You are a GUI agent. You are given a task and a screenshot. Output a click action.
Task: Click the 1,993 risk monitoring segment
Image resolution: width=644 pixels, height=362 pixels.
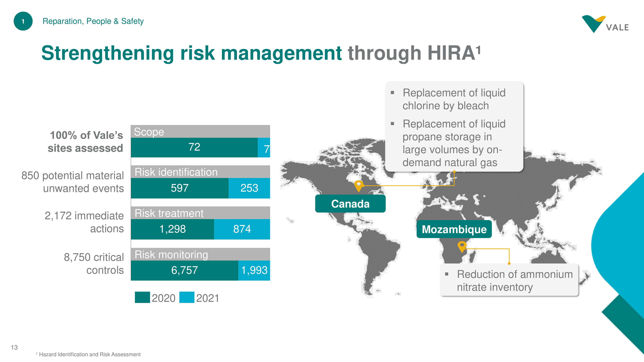tap(254, 270)
